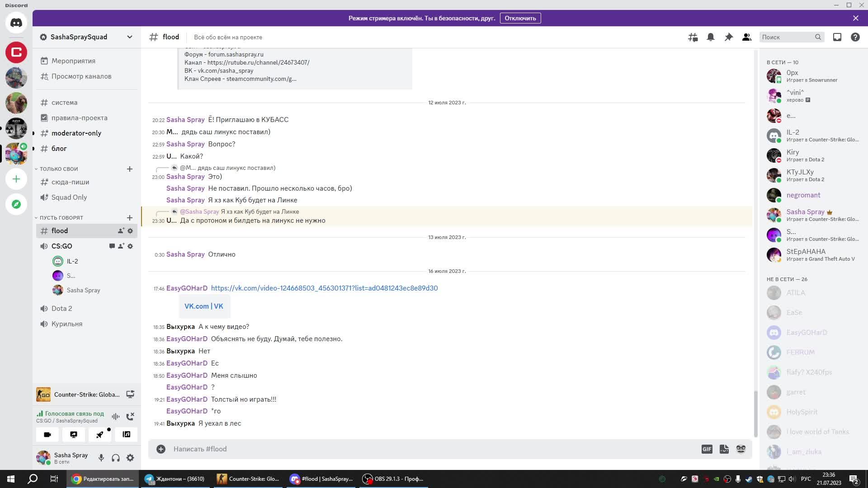Disconnect from voice channel
This screenshot has height=488, width=868.
click(x=130, y=417)
